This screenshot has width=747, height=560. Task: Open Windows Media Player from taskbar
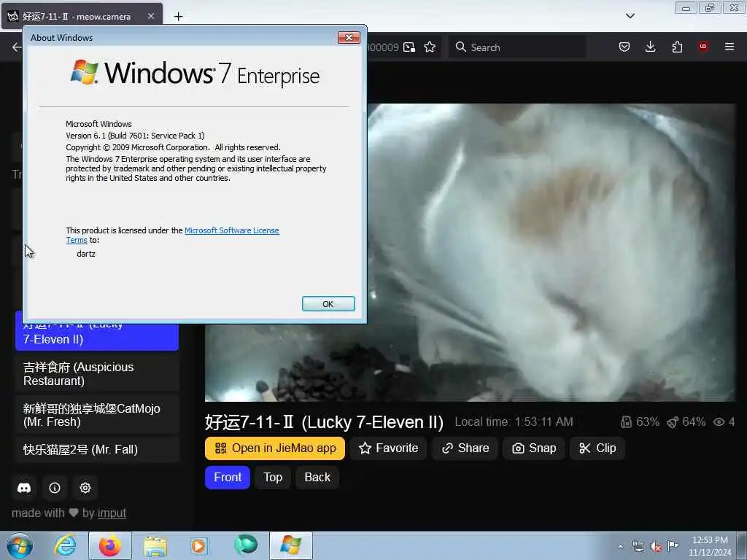coord(198,546)
